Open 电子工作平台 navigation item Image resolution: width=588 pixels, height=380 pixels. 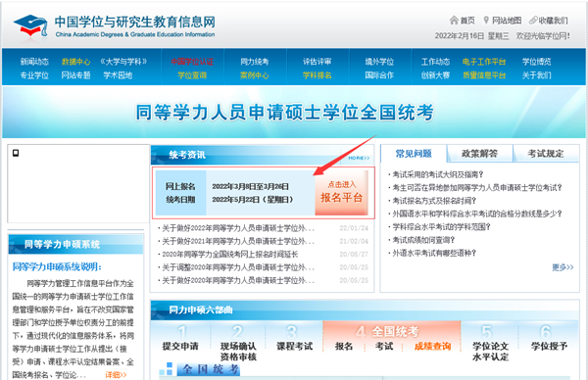(x=484, y=62)
